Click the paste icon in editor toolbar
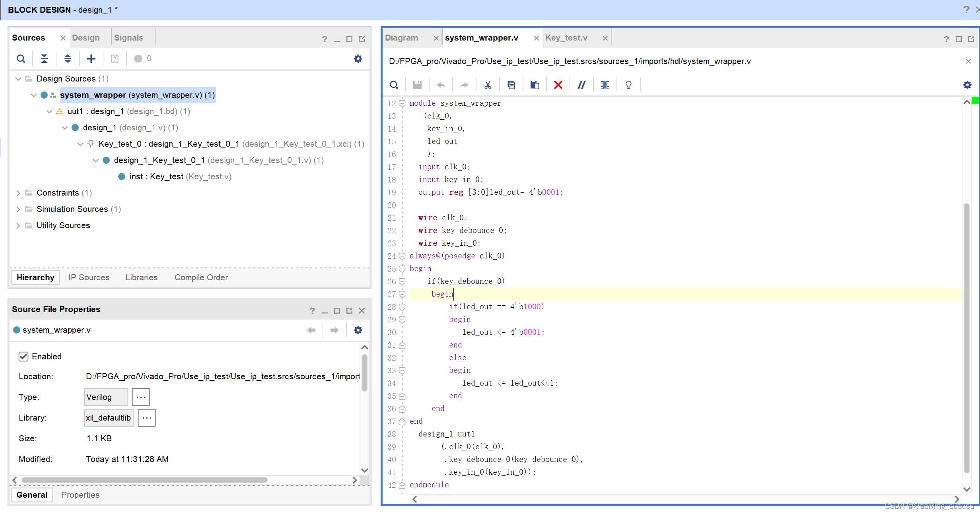 click(534, 85)
